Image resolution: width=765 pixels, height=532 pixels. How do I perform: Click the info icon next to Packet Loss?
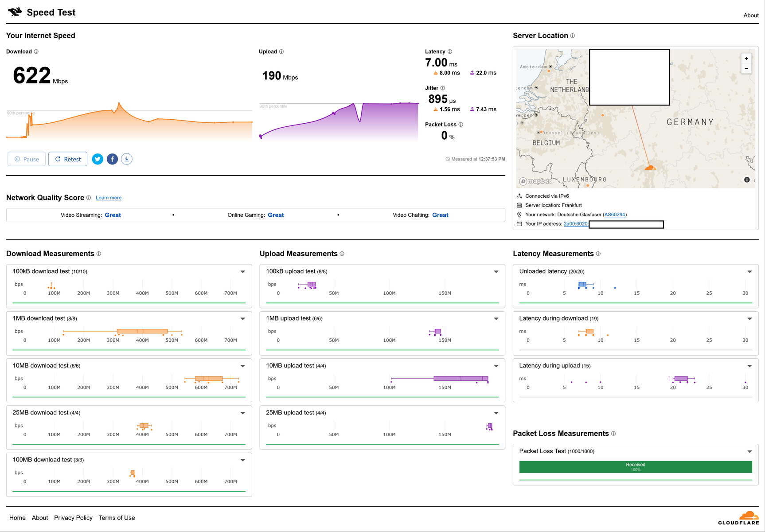461,125
